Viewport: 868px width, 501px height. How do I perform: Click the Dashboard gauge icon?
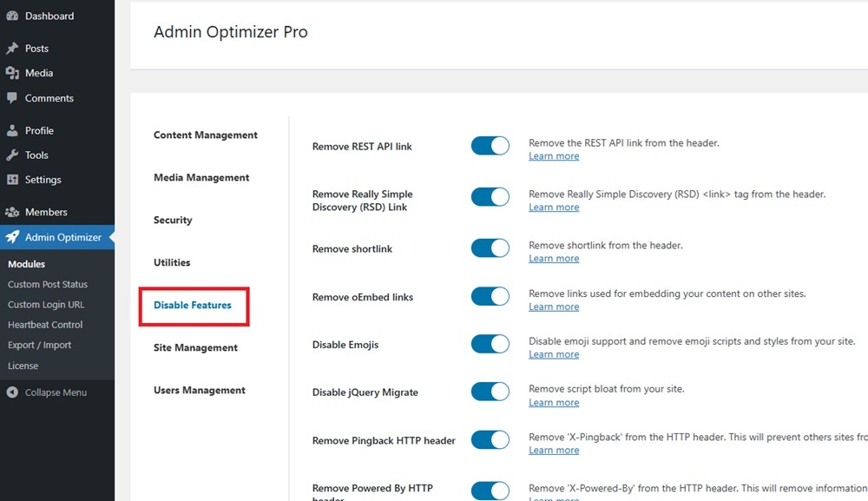(12, 16)
